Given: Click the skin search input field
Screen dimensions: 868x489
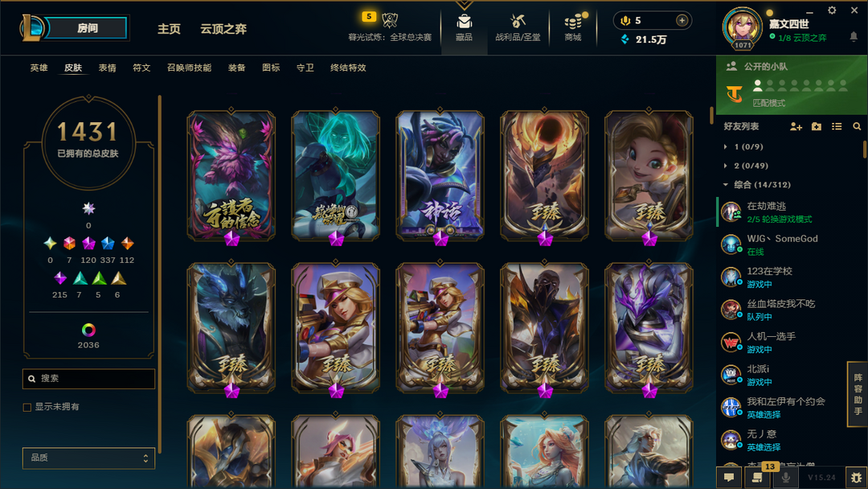Looking at the screenshot, I should 88,379.
